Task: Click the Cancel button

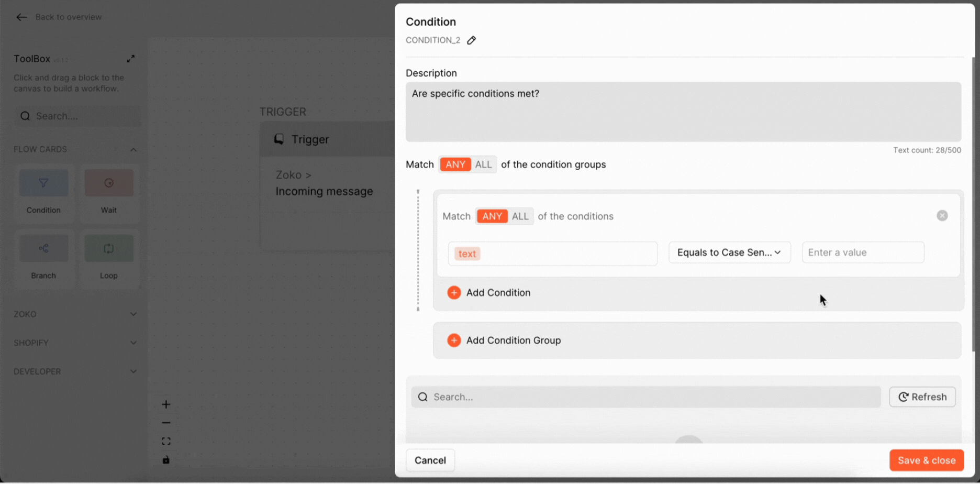Action: coord(430,460)
